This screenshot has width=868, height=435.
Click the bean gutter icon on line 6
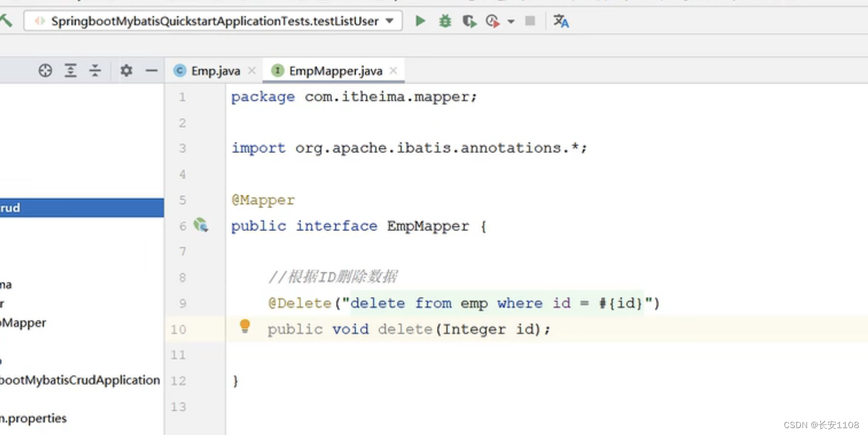(x=200, y=225)
